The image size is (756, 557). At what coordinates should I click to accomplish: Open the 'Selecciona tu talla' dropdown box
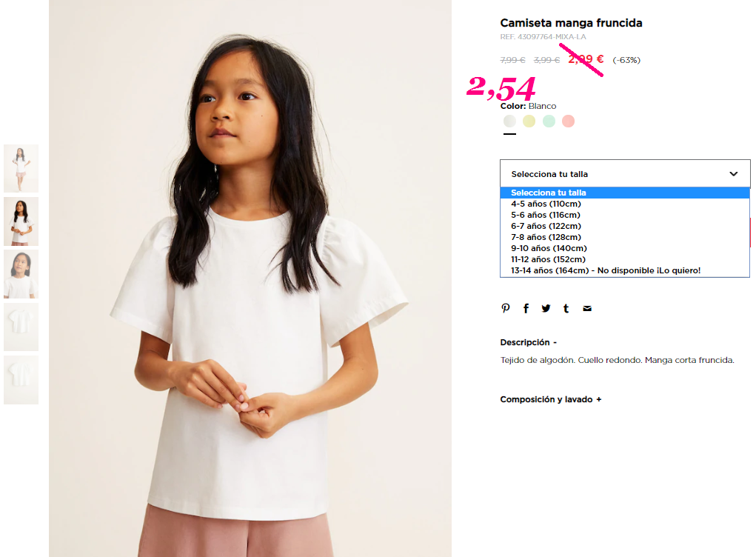point(625,173)
